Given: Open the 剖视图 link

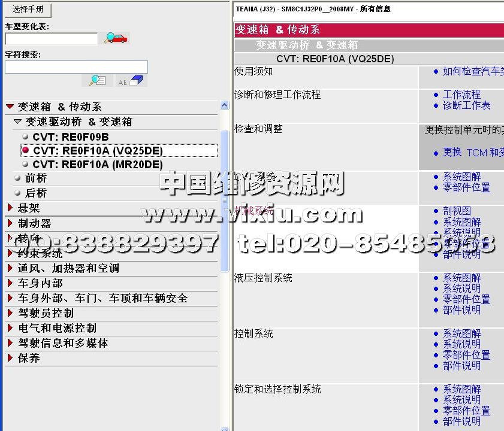Looking at the screenshot, I should 457,211.
